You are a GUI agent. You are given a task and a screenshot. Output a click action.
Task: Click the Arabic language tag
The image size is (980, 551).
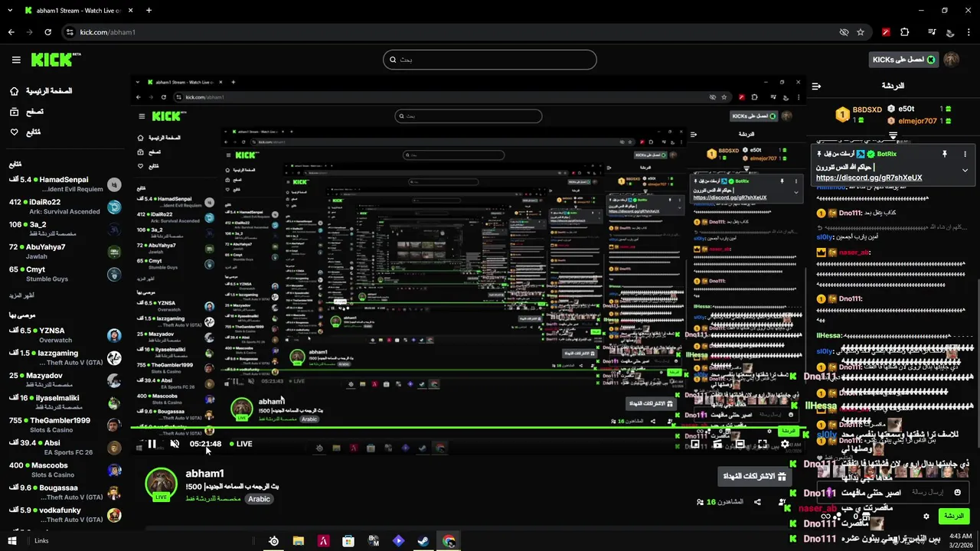point(259,499)
